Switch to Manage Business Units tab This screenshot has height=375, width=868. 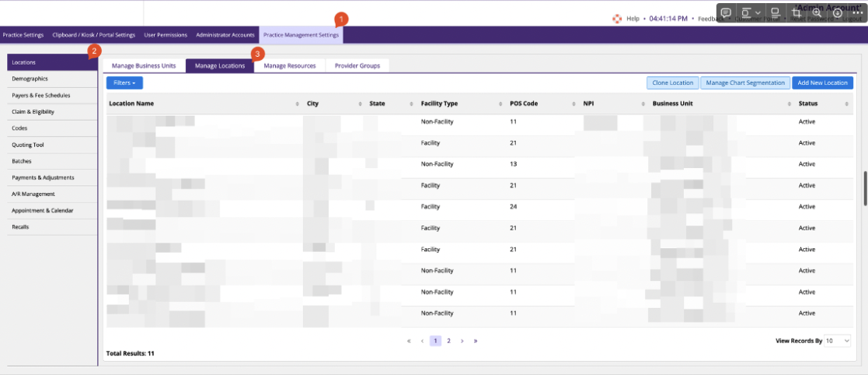point(144,66)
